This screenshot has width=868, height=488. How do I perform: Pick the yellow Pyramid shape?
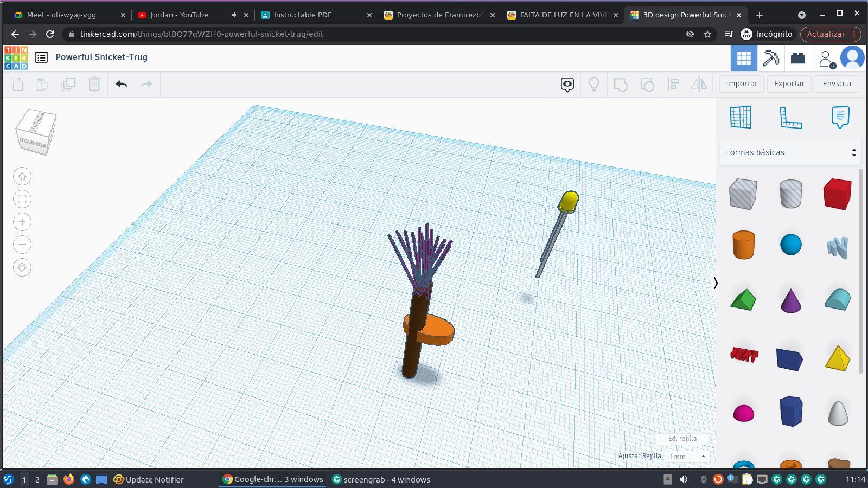click(x=838, y=358)
